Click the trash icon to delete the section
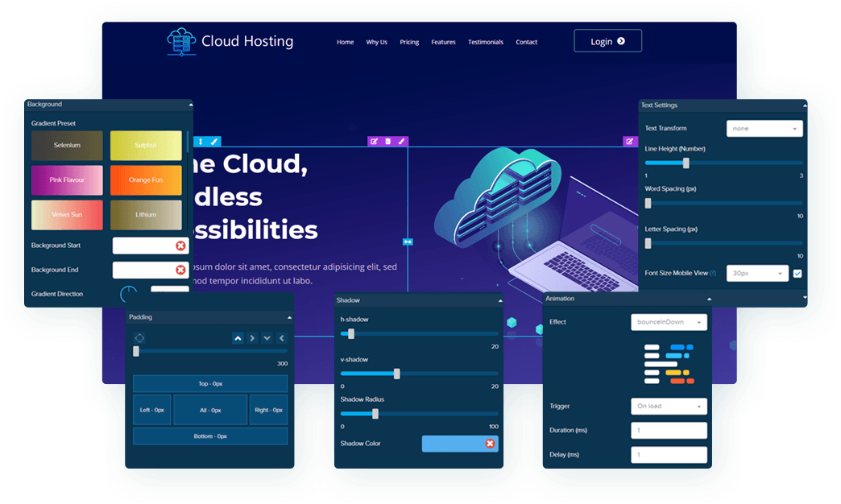Image resolution: width=841 pixels, height=504 pixels. tap(388, 141)
